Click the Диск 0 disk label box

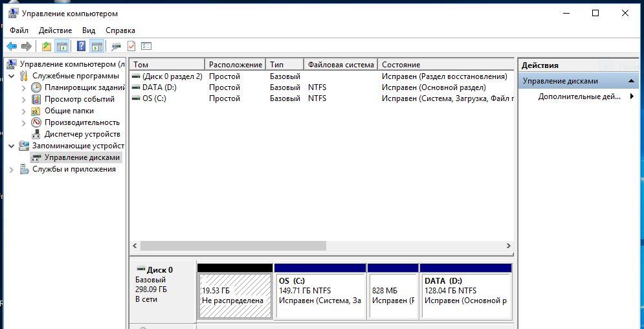163,291
